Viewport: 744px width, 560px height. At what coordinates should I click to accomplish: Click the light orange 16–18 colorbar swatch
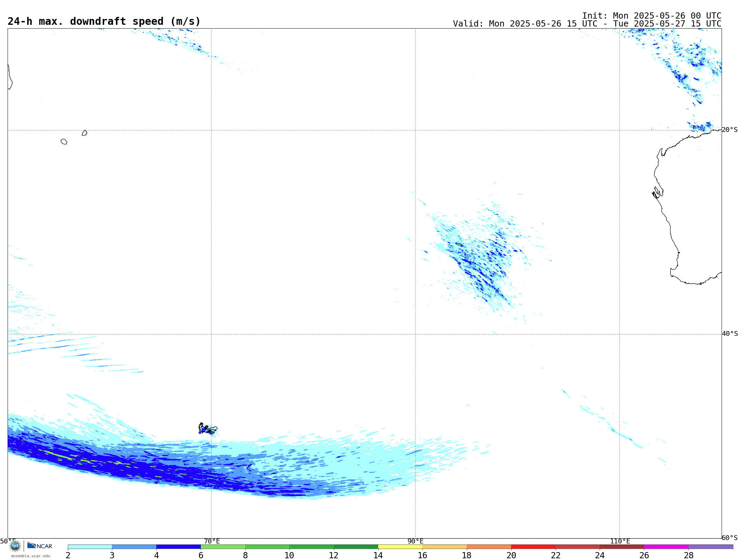(445, 547)
